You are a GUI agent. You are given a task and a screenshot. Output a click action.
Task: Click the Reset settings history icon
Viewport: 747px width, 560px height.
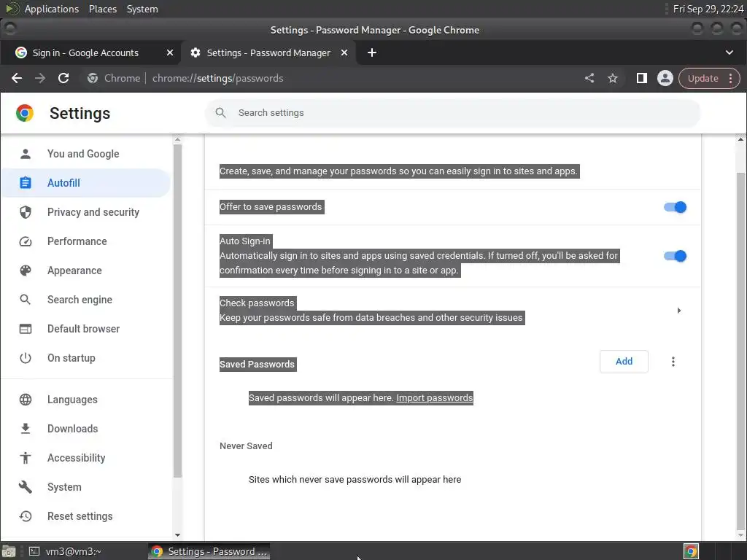pos(26,516)
